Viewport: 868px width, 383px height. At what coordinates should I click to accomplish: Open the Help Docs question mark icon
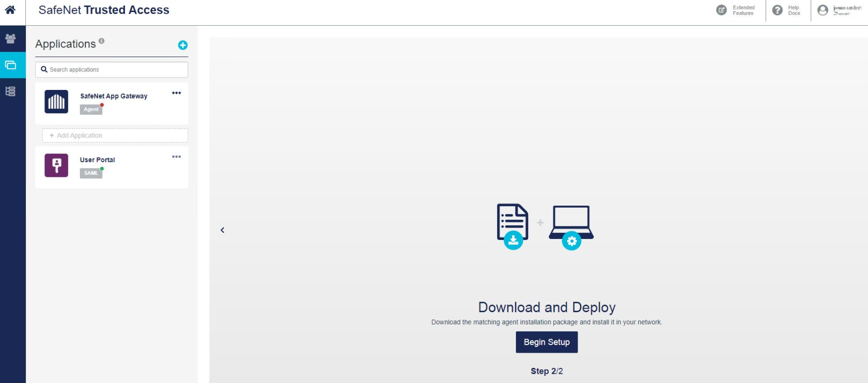click(777, 10)
